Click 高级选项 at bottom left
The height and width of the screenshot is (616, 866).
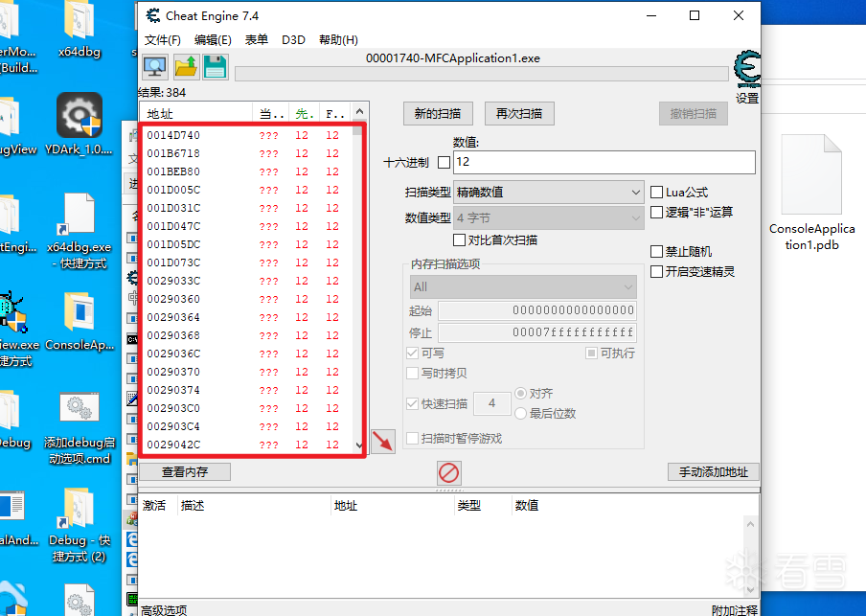click(164, 610)
